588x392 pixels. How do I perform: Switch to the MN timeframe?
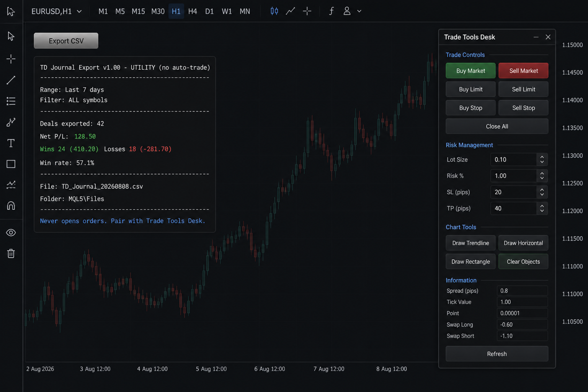point(245,11)
